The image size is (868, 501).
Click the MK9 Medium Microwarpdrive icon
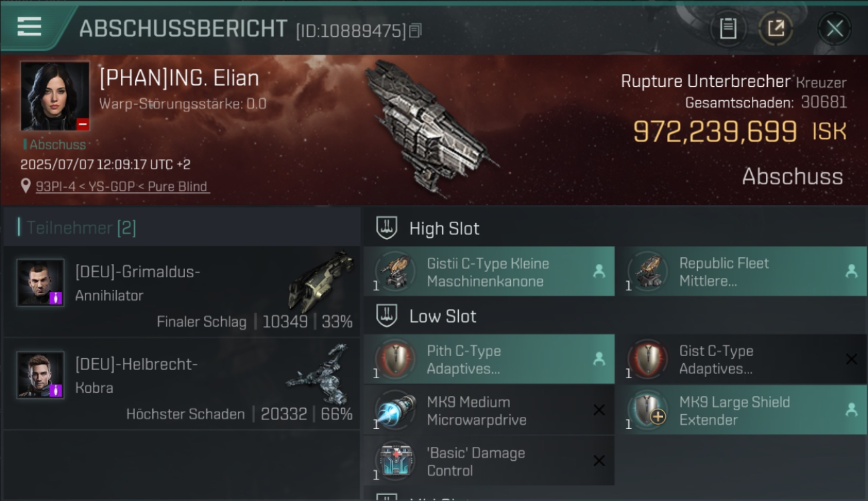395,410
